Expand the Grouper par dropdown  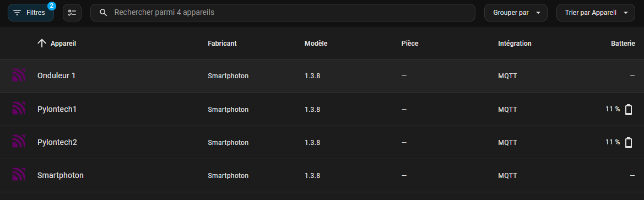(x=516, y=13)
